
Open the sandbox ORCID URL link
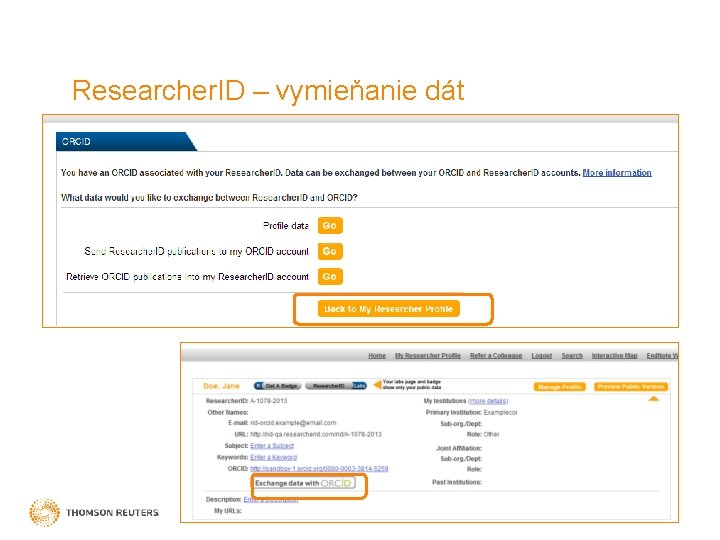[x=319, y=468]
